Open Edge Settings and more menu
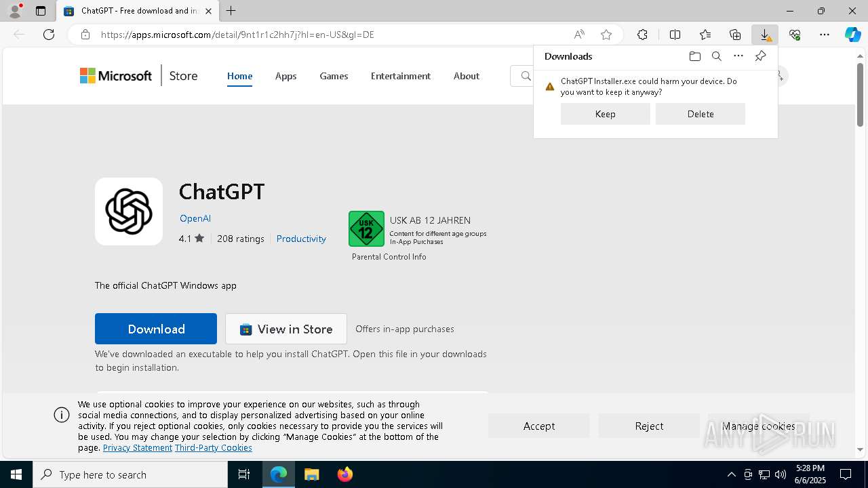This screenshot has width=868, height=488. coord(825,35)
